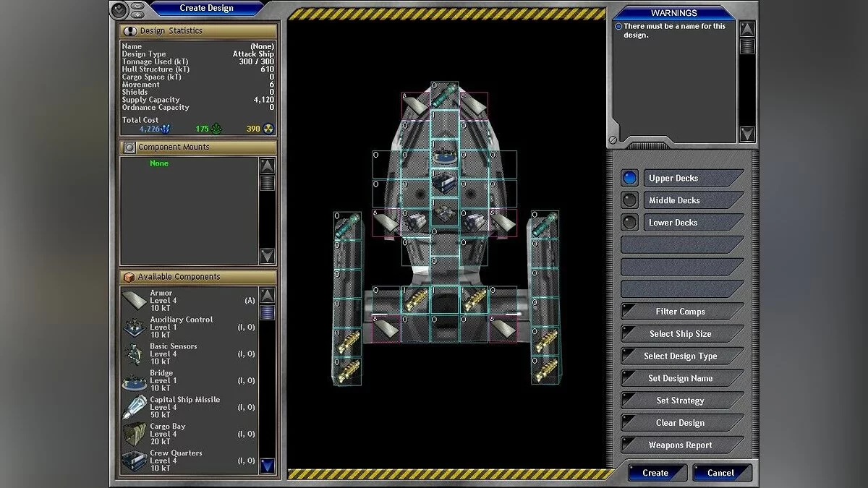Open Select Design Type menu
868x488 pixels.
(681, 356)
